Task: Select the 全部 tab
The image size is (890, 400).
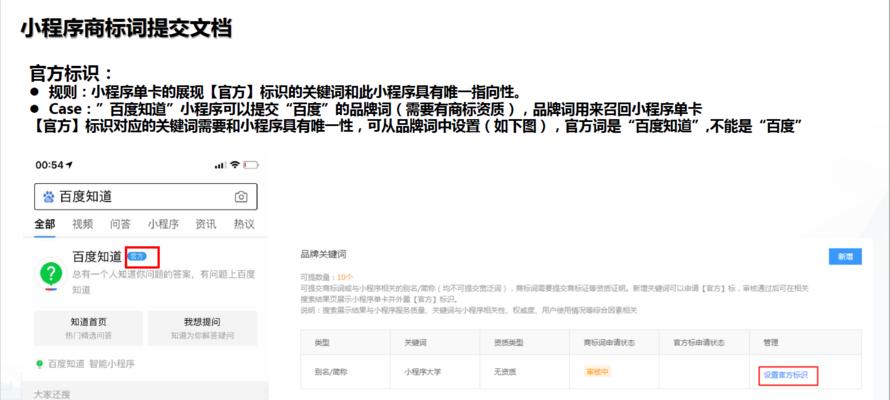Action: click(x=45, y=224)
